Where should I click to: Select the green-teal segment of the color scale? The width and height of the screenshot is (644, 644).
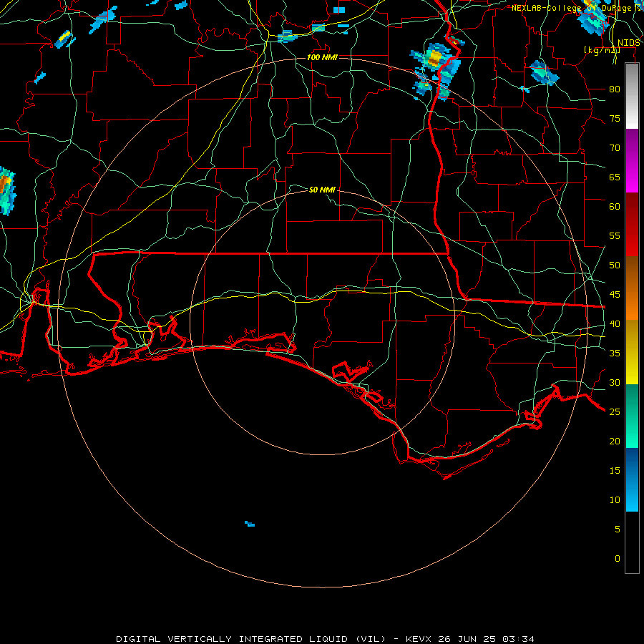[x=632, y=416]
